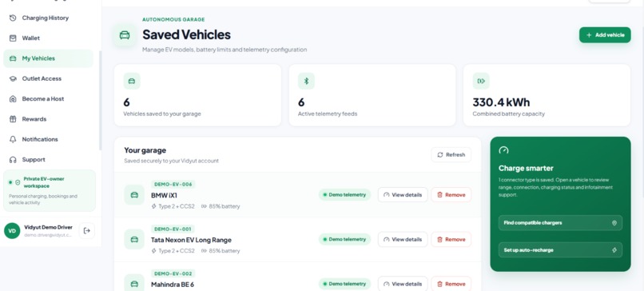This screenshot has width=644, height=291.
Task: Click the battery icon on the capacity card
Action: tap(481, 81)
